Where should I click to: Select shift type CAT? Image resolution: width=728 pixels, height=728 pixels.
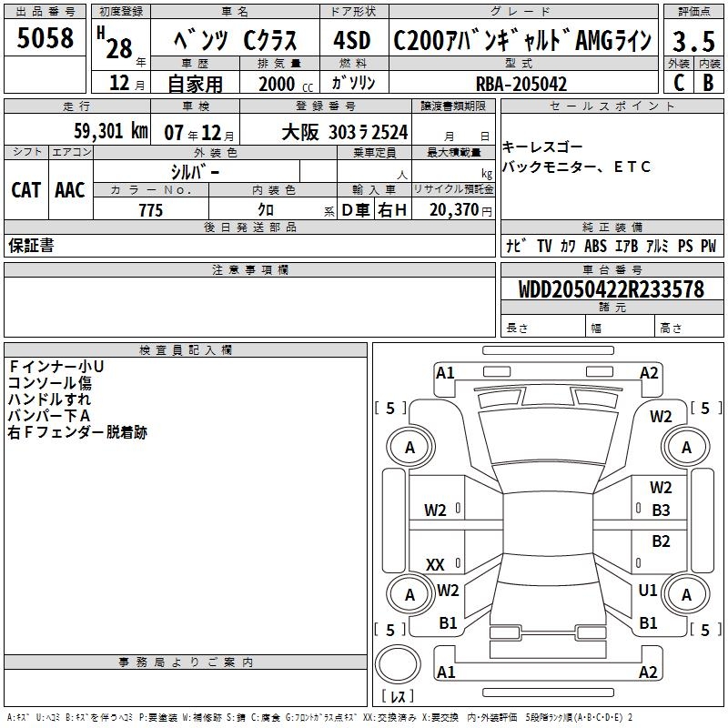tap(25, 190)
